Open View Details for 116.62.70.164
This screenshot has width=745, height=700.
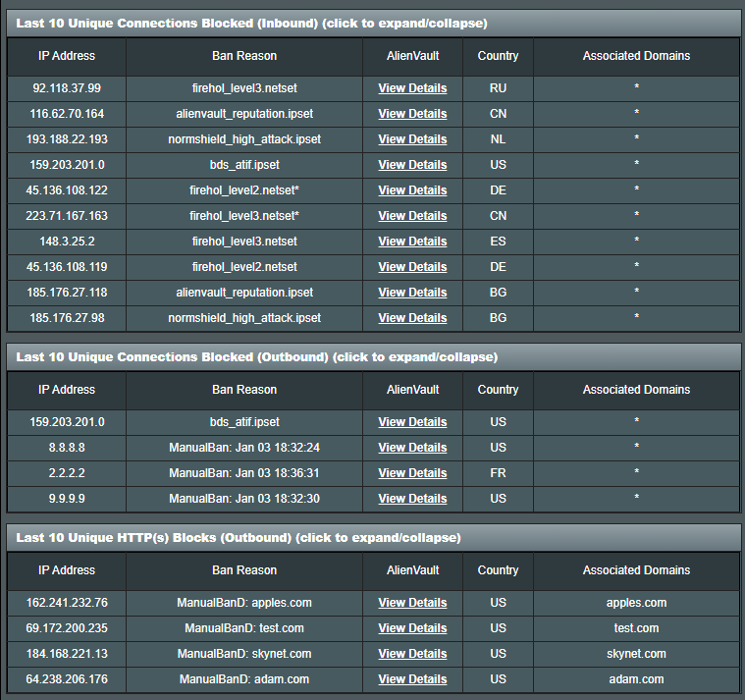click(x=412, y=114)
